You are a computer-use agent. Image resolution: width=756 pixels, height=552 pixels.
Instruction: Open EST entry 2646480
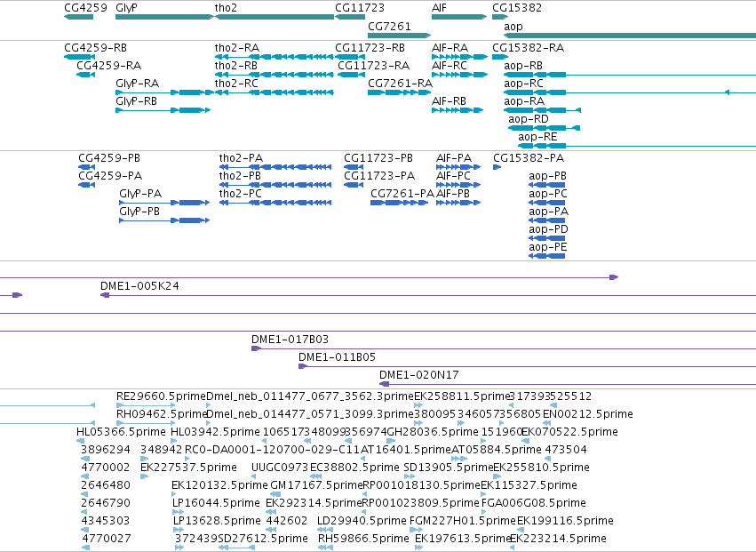[x=84, y=494]
